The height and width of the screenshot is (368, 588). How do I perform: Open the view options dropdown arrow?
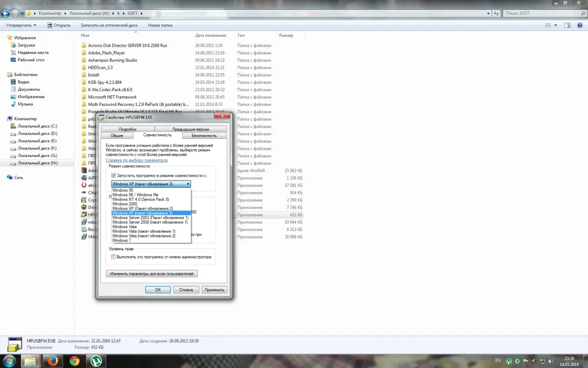coord(557,25)
